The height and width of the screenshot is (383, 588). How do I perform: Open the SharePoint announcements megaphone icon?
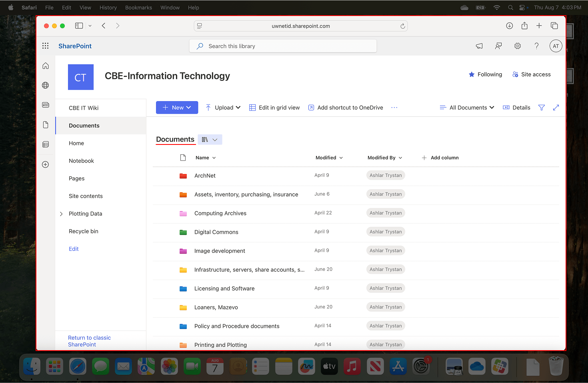pos(479,46)
